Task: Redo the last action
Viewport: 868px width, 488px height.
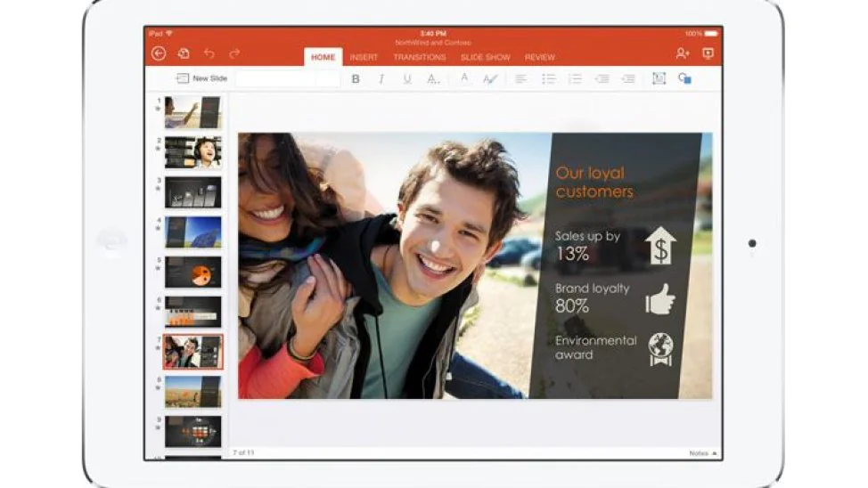Action: [234, 53]
